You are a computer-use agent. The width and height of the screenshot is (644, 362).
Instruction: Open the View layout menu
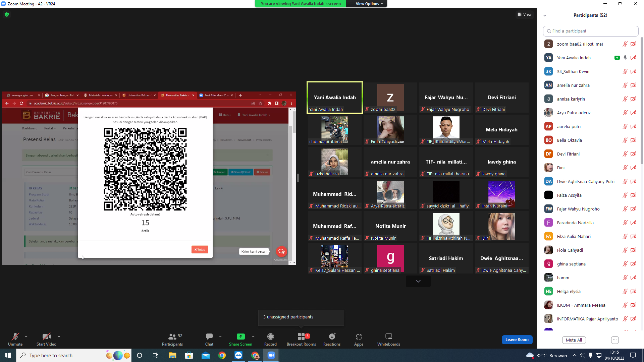[525, 14]
